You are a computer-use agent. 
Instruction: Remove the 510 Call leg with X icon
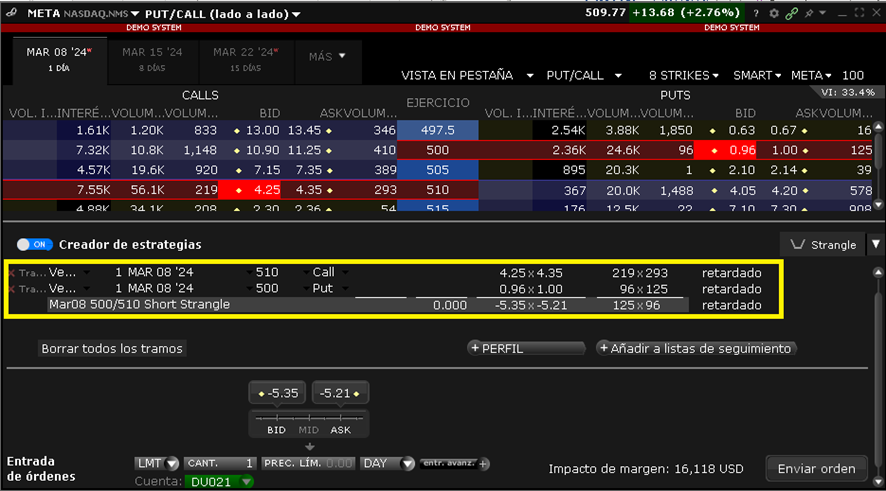[x=12, y=273]
